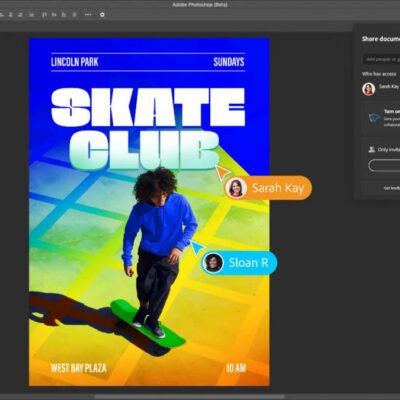400x400 pixels.
Task: Click Sarah Kay's avatar in Share panel
Action: [x=369, y=89]
